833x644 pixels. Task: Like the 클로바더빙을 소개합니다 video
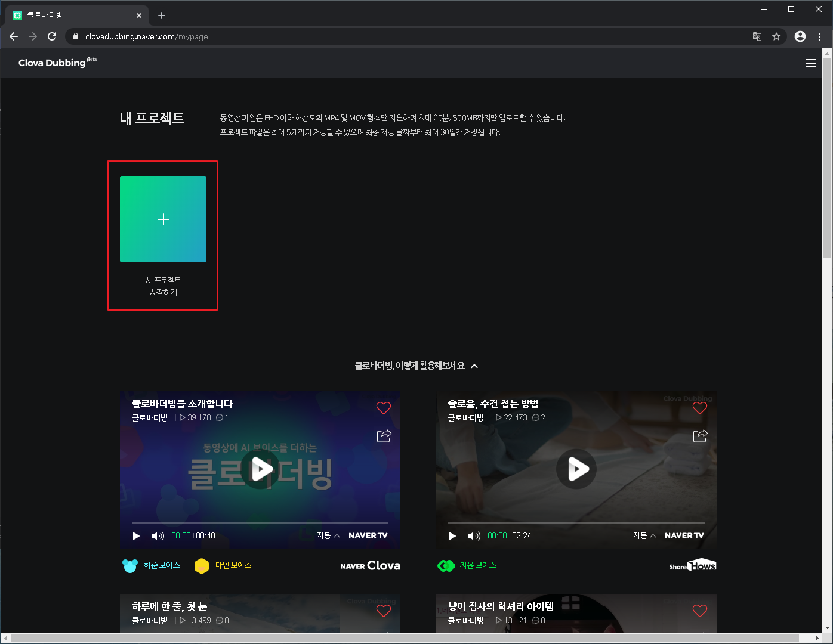pos(384,408)
